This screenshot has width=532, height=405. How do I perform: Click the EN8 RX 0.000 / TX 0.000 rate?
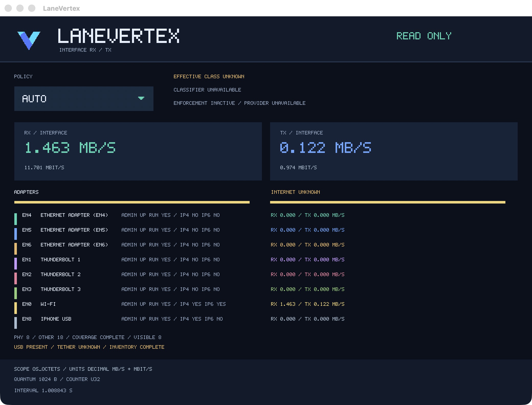(x=307, y=319)
